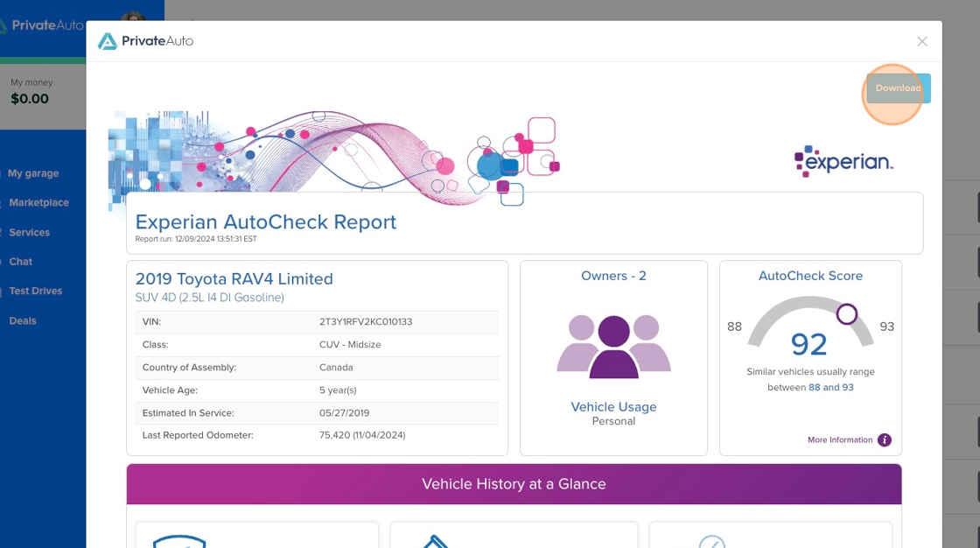Go to Marketplace in the sidebar
The height and width of the screenshot is (548, 980).
pos(38,203)
